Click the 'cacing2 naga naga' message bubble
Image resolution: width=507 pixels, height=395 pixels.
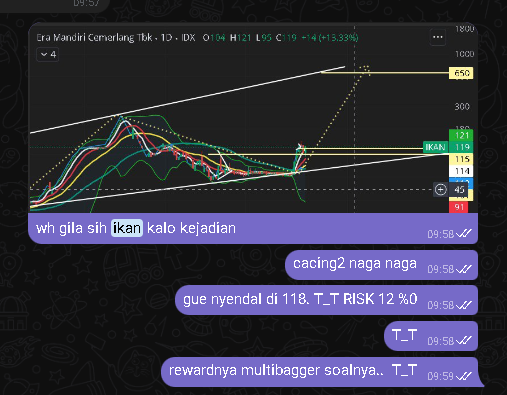coord(381,265)
